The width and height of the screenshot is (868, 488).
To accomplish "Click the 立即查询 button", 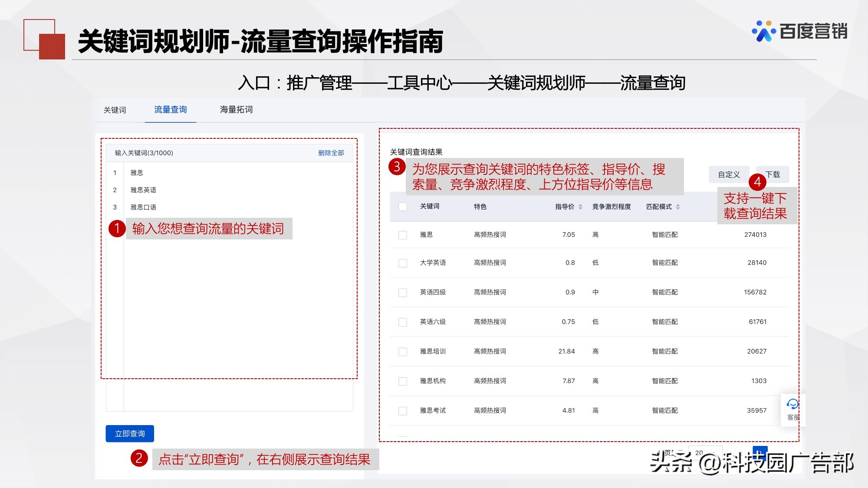I will 130,433.
